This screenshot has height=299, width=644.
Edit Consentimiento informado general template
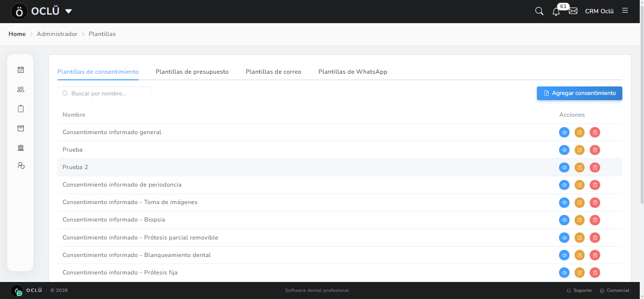579,132
